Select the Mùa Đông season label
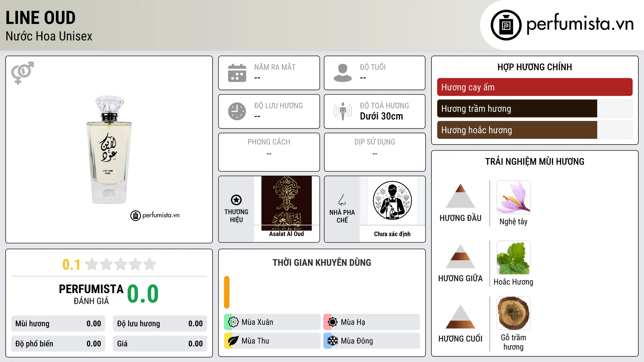644x362 pixels. 357,341
